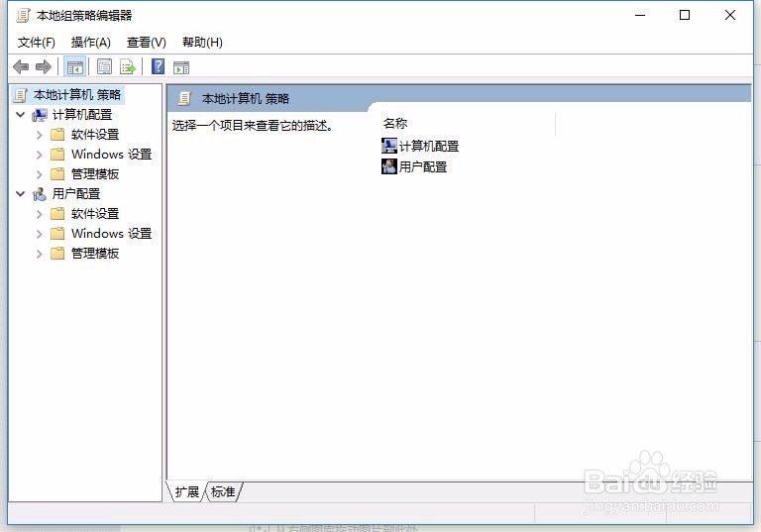The height and width of the screenshot is (532, 761).
Task: Expand 管理模板 under 用户配置
Action: [40, 254]
